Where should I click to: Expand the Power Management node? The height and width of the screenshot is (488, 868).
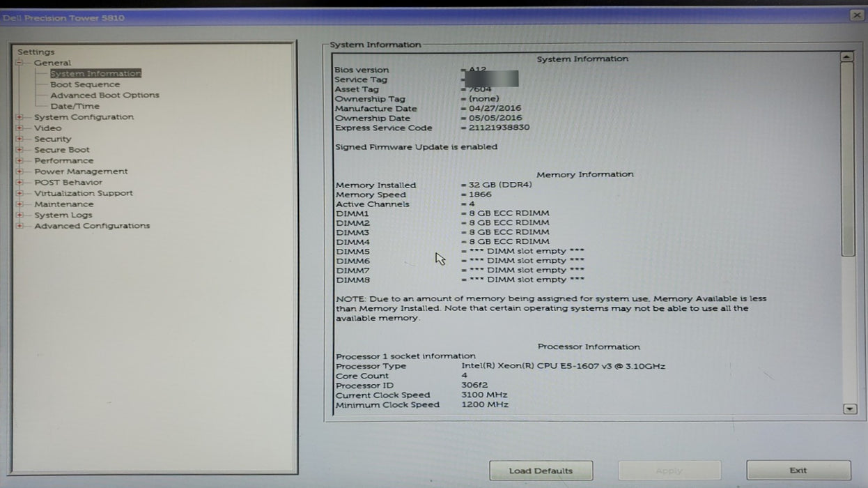pyautogui.click(x=20, y=171)
